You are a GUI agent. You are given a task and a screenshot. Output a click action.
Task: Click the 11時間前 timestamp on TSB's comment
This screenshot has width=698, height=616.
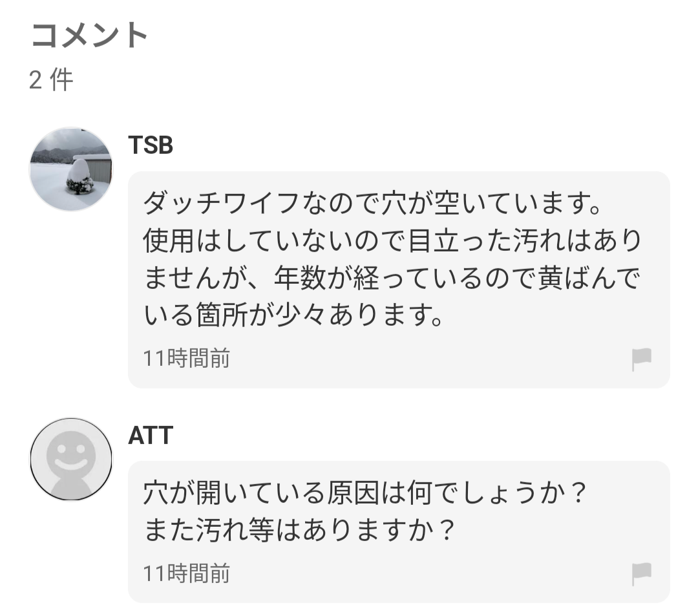point(187,358)
